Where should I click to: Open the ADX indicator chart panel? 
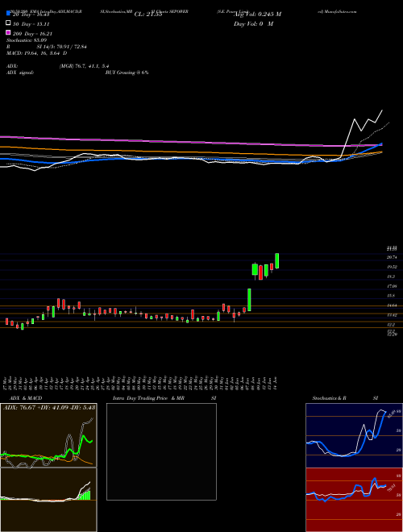48,435
